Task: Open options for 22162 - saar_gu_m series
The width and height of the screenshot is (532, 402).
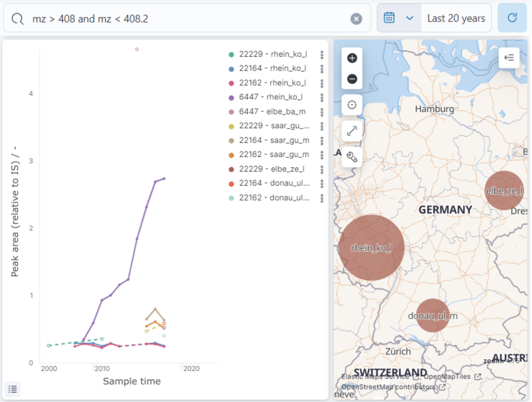Action: click(x=322, y=155)
